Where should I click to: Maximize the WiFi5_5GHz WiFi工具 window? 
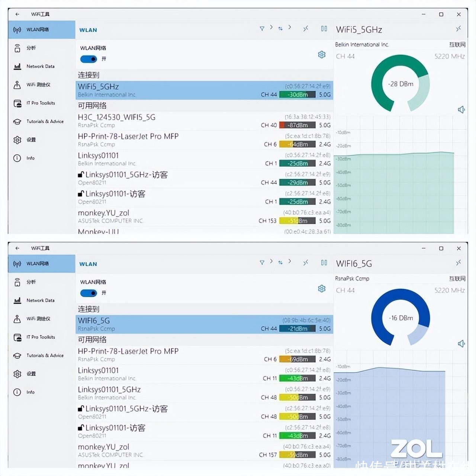pyautogui.click(x=441, y=14)
